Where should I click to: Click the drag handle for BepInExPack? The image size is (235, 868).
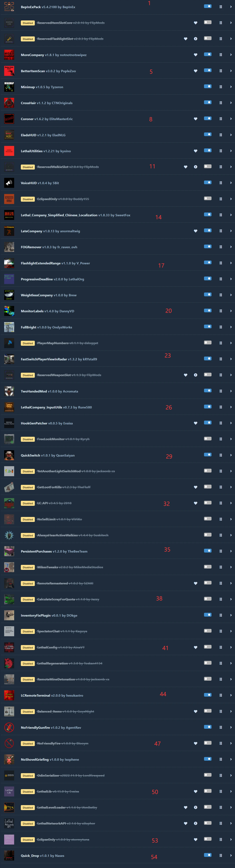(x=221, y=7)
